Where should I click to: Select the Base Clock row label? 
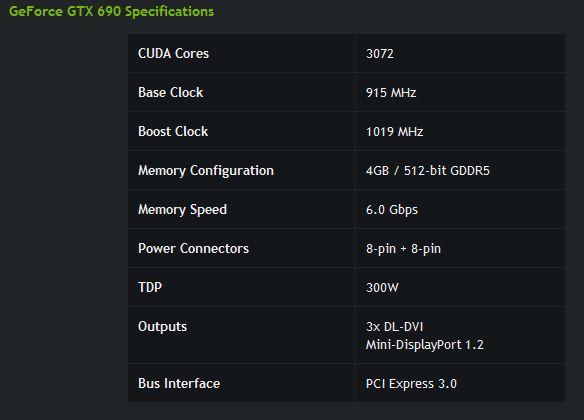(x=171, y=92)
